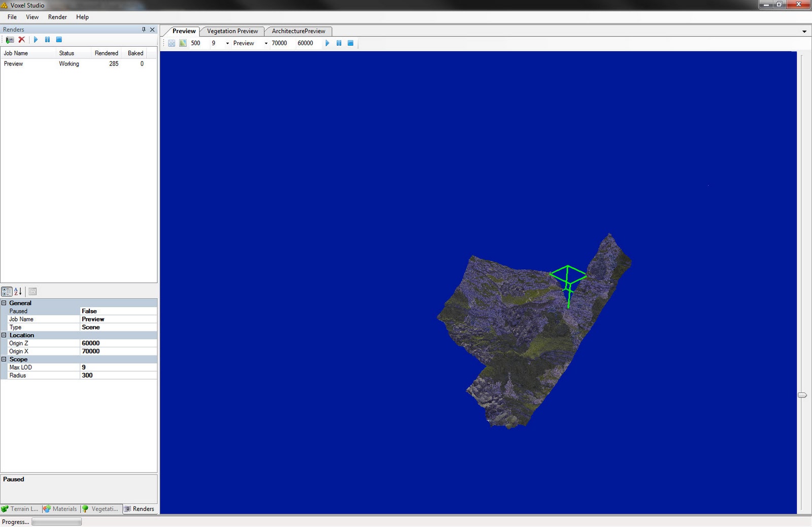The width and height of the screenshot is (812, 527).
Task: Collapse the Scope property group
Action: (x=5, y=359)
